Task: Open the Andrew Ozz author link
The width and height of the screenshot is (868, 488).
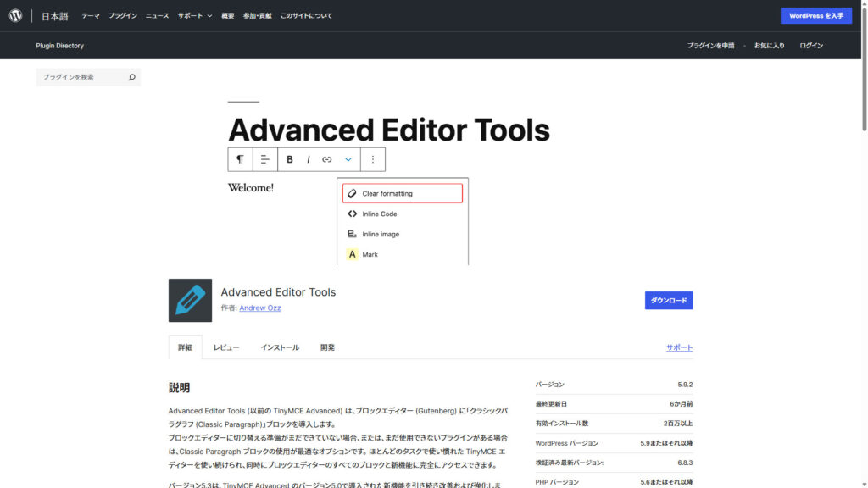Action: click(260, 308)
